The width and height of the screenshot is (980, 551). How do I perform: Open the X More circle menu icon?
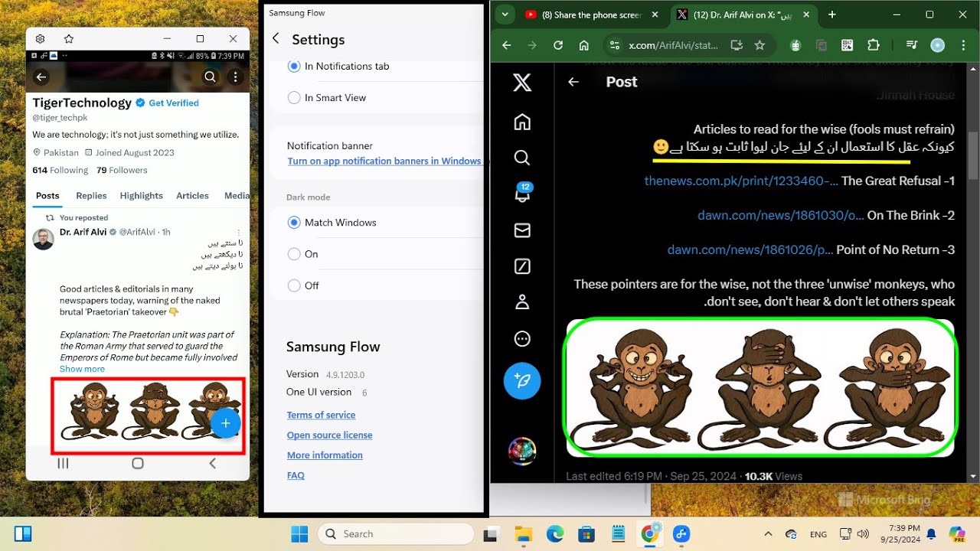[522, 338]
